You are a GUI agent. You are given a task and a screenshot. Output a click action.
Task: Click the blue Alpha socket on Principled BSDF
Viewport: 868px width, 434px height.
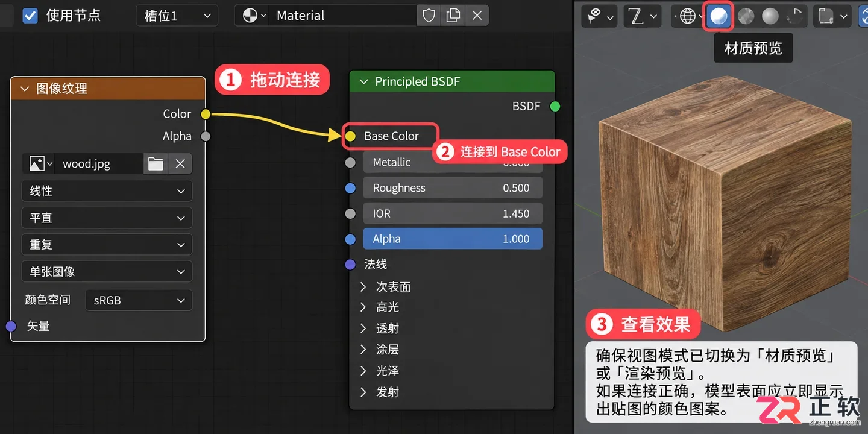[x=350, y=239]
